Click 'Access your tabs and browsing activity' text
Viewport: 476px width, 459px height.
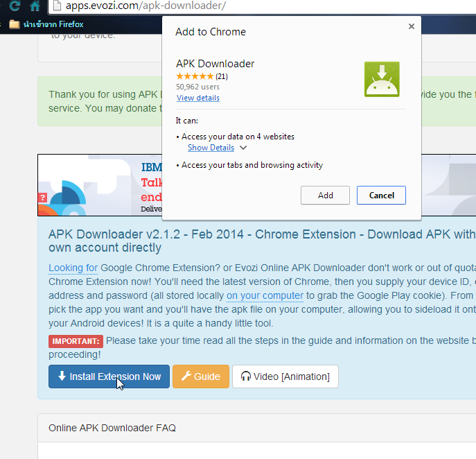point(252,165)
